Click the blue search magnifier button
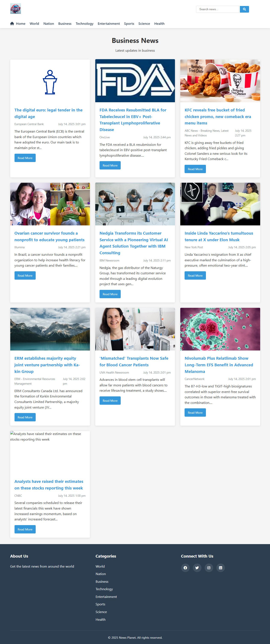This screenshot has height=644, width=270. point(244,9)
